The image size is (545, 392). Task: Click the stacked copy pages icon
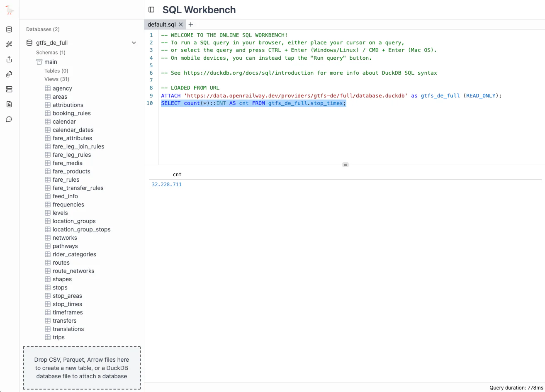click(10, 74)
